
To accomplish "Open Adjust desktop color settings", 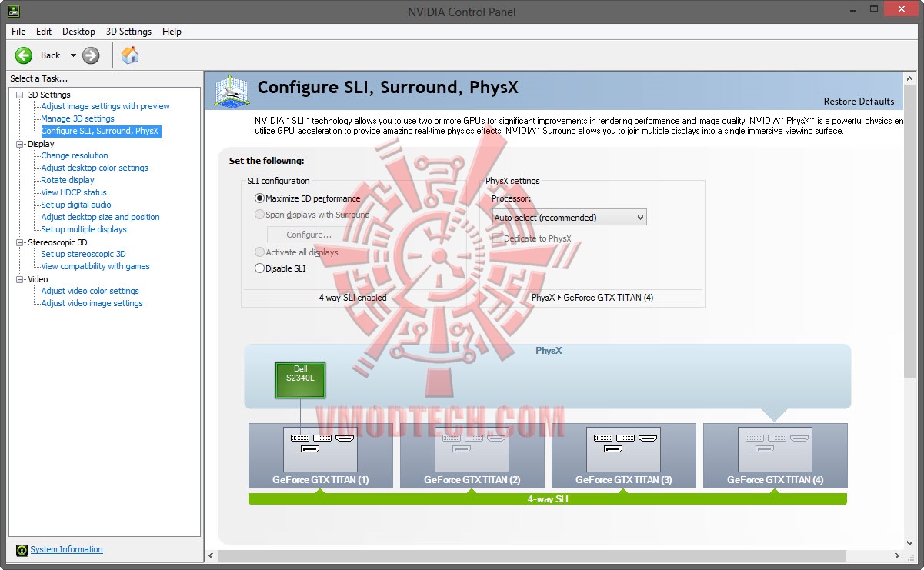I will tap(95, 168).
